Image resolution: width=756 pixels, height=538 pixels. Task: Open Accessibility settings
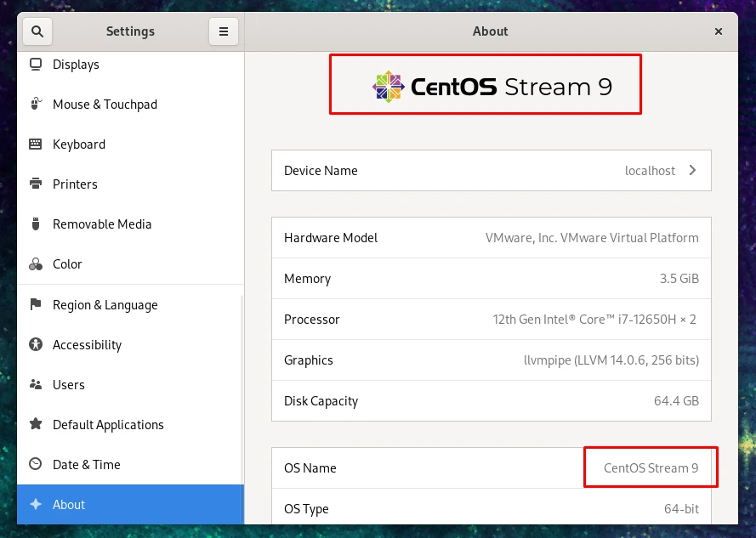click(130, 345)
